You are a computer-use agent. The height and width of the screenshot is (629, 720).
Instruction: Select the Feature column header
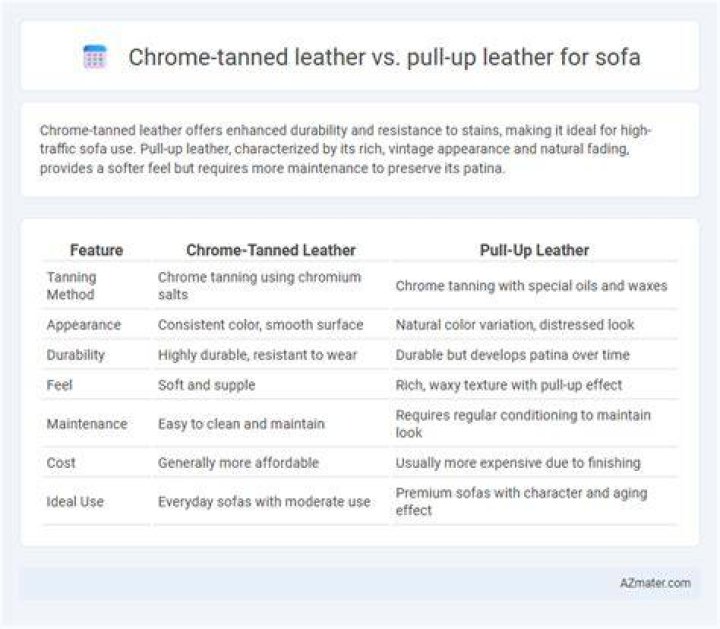pyautogui.click(x=96, y=250)
